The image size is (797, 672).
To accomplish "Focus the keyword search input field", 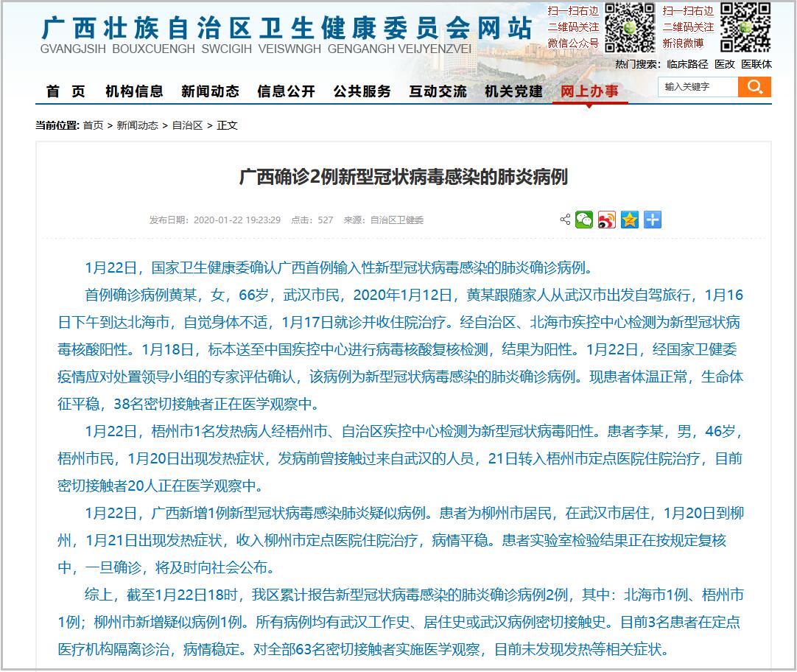I will (x=698, y=87).
